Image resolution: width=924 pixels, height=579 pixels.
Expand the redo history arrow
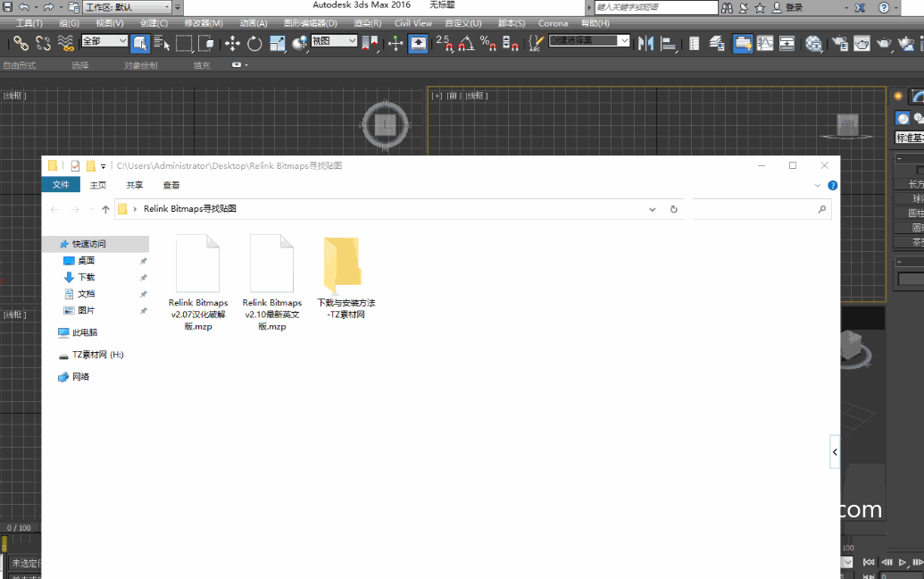coord(61,7)
